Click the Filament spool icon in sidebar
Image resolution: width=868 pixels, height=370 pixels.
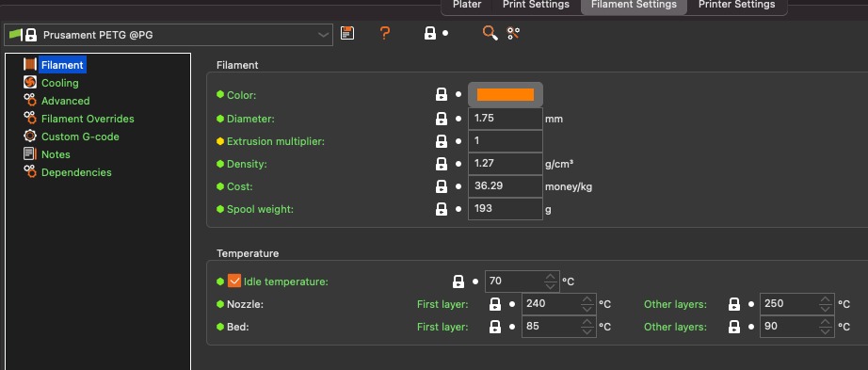click(30, 65)
